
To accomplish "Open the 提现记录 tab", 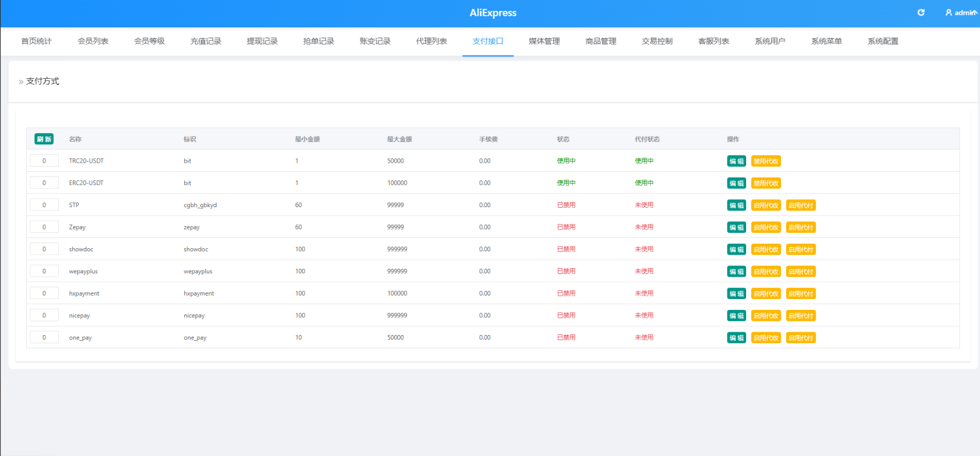I will pyautogui.click(x=262, y=41).
